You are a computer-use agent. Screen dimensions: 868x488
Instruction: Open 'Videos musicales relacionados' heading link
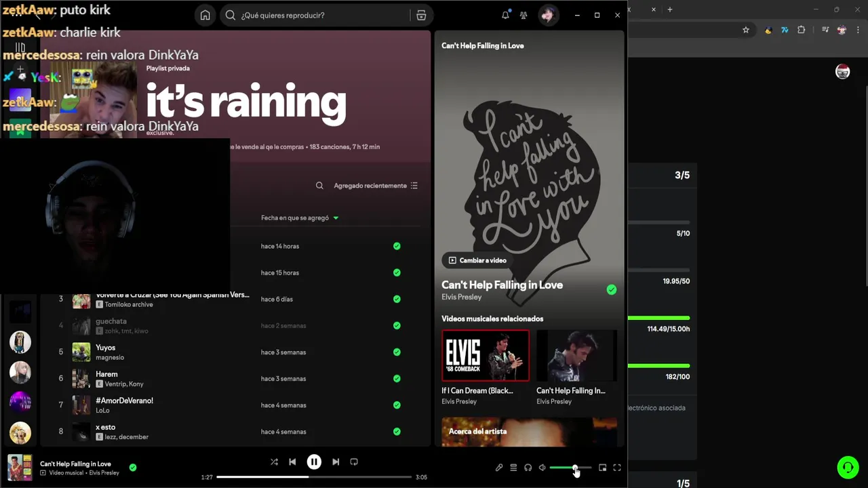[x=492, y=319]
